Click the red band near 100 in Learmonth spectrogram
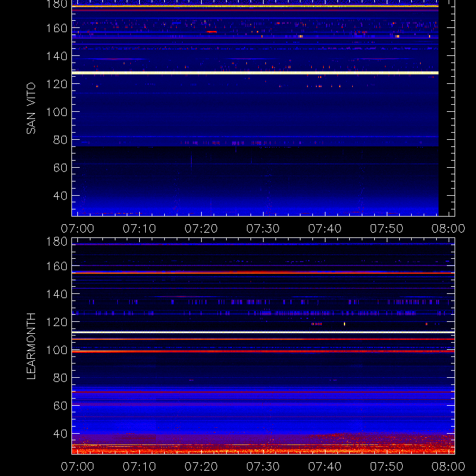Screen dimensions: 476x476 263,352
